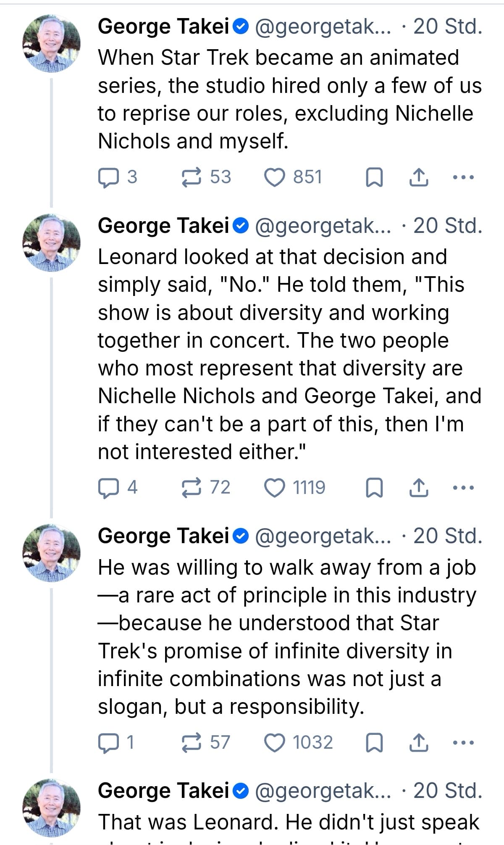This screenshot has height=845, width=504.
Task: Open more menu on second tweet
Action: [464, 488]
